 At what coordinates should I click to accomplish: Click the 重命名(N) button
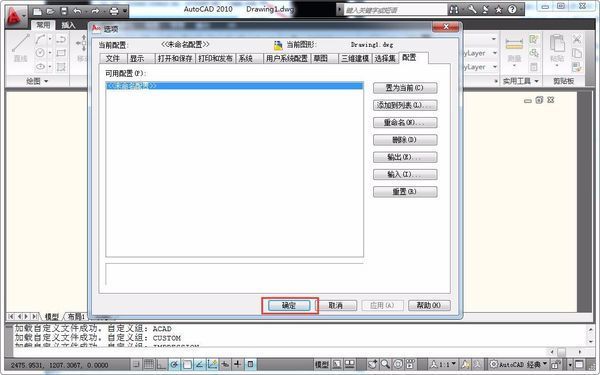click(x=405, y=122)
